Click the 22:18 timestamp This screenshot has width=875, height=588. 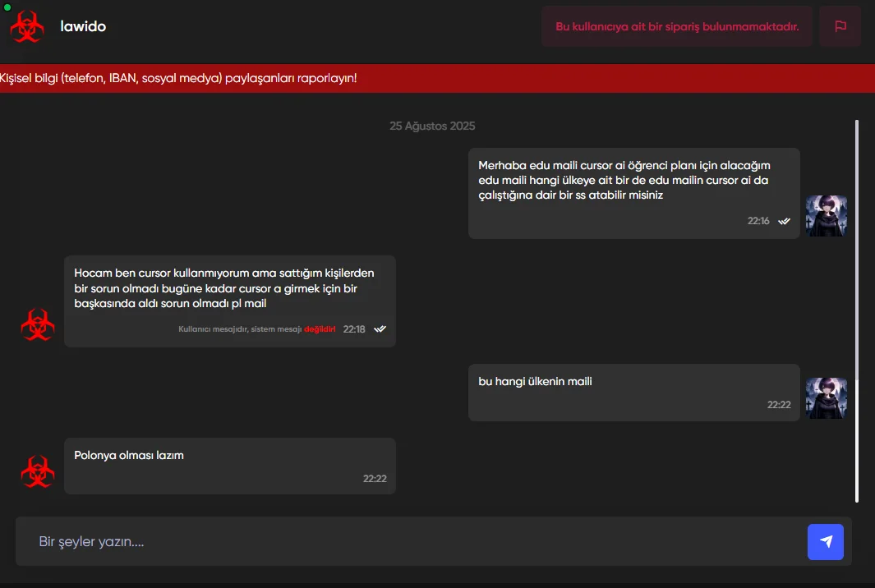tap(354, 329)
